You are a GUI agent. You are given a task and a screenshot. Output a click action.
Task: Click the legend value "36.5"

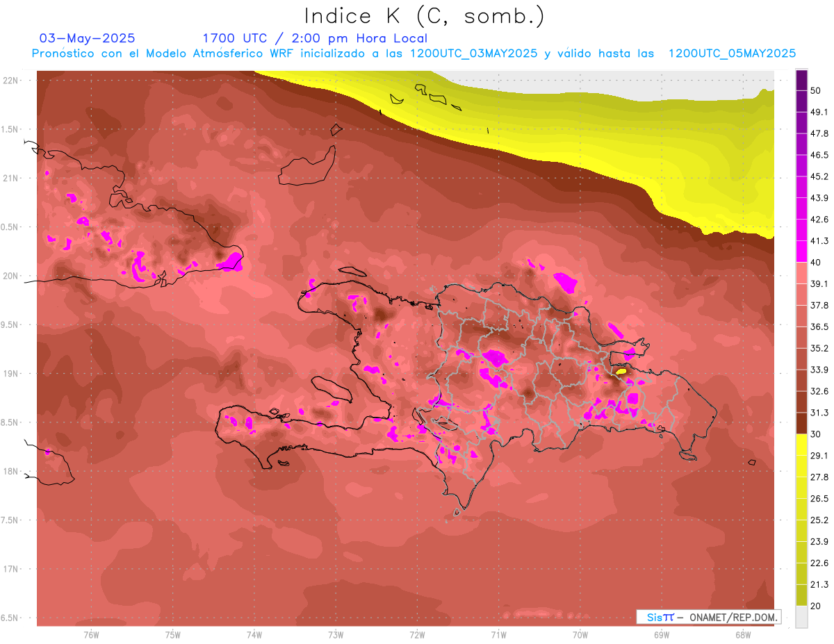(819, 327)
